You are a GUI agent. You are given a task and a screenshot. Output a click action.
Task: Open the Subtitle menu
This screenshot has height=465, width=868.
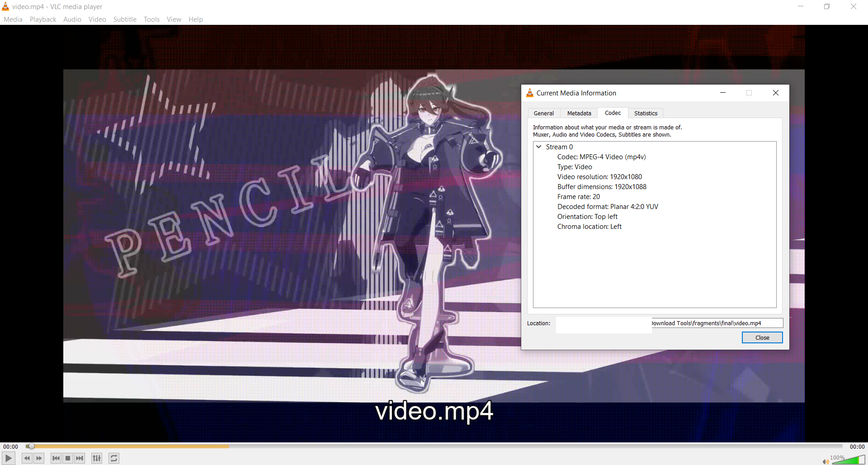[x=125, y=19]
